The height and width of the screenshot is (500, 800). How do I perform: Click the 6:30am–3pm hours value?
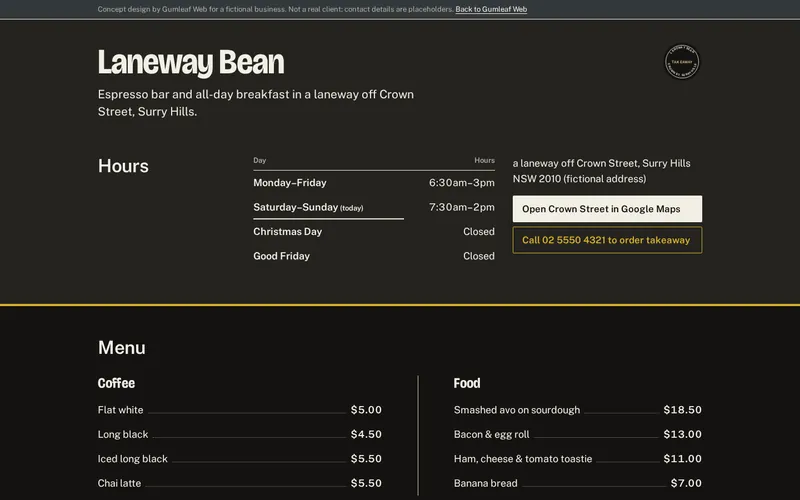point(462,183)
